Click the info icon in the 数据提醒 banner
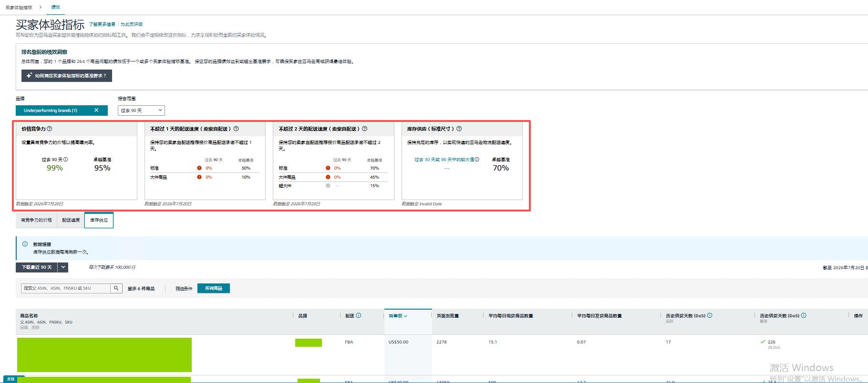This screenshot has width=868, height=383. tap(25, 244)
